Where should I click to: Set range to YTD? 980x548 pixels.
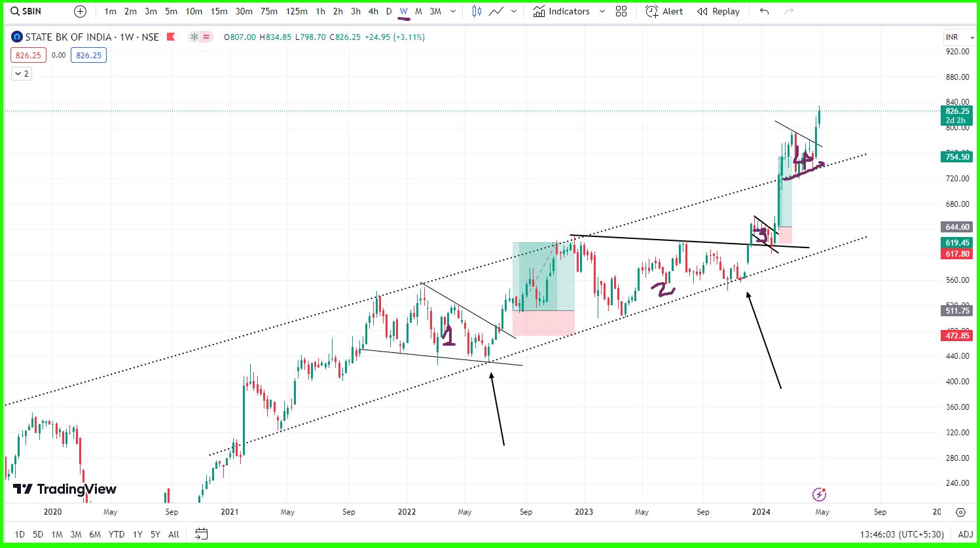click(x=117, y=534)
